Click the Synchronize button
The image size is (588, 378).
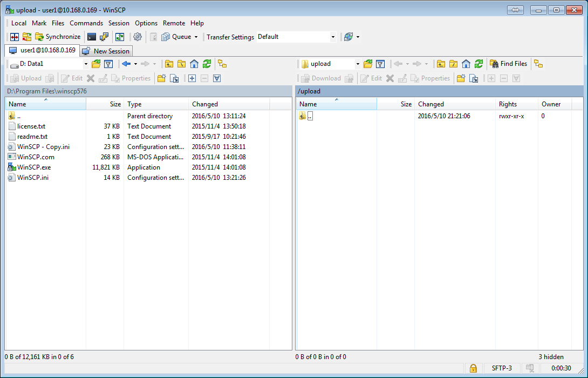tap(58, 37)
